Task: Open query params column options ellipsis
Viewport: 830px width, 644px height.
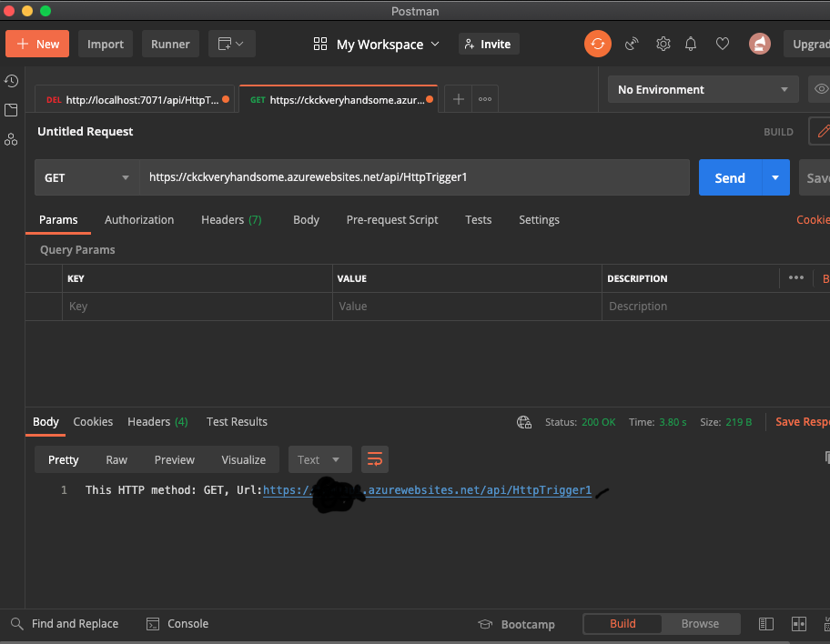Action: pyautogui.click(x=796, y=277)
